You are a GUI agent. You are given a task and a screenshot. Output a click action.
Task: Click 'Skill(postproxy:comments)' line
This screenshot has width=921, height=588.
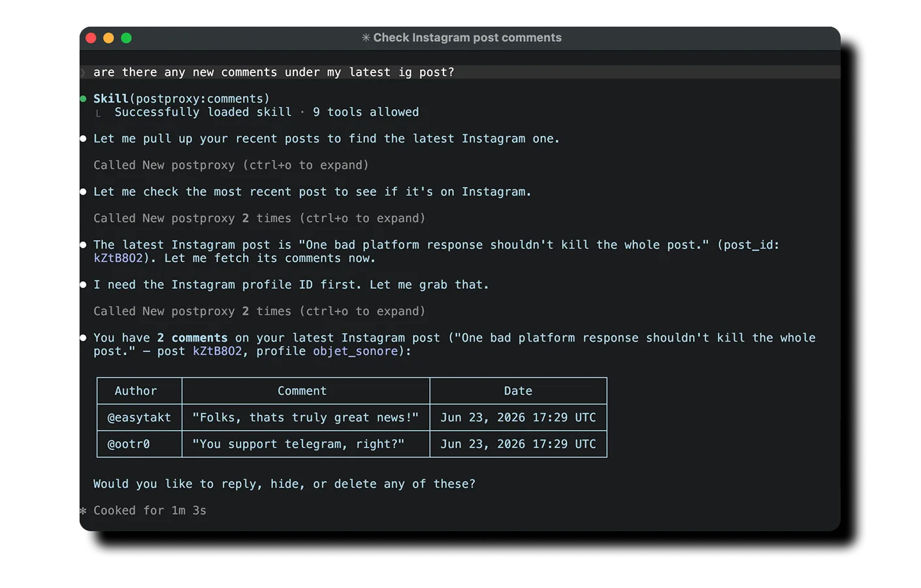[182, 99]
